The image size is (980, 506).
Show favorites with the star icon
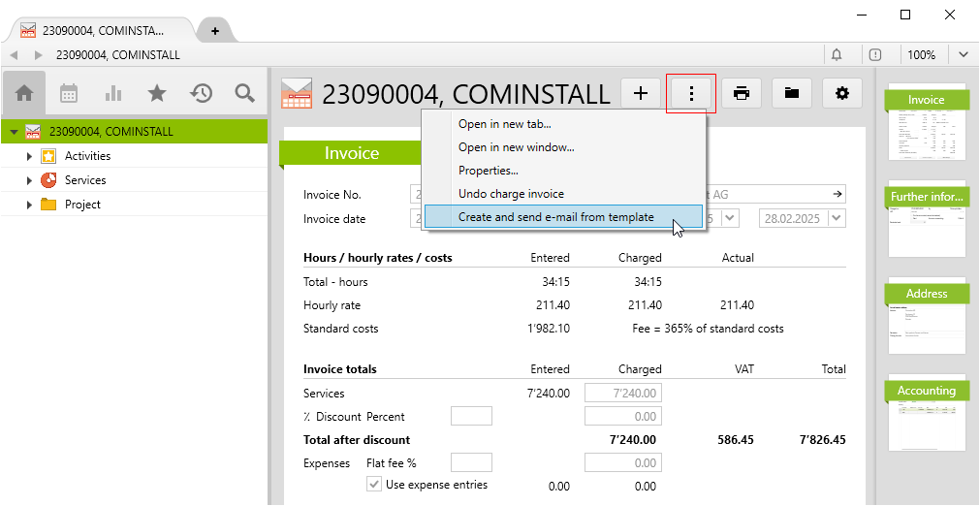click(x=156, y=93)
